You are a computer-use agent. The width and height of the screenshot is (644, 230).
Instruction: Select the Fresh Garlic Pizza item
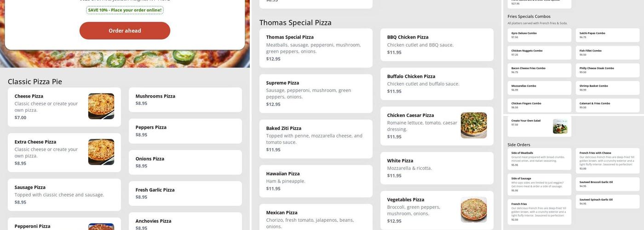point(185,193)
